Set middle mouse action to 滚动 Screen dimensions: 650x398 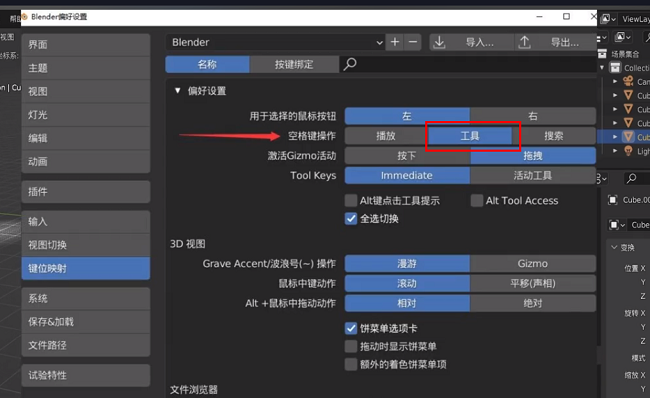(407, 284)
